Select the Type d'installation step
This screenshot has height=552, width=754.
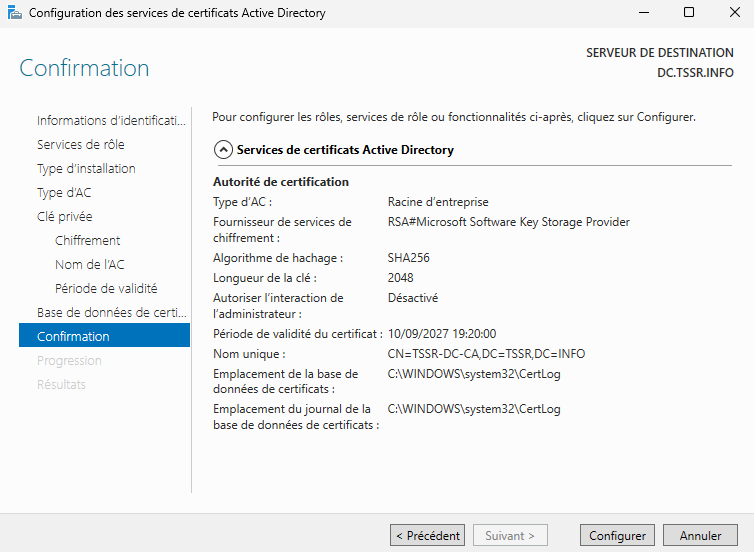coord(86,169)
